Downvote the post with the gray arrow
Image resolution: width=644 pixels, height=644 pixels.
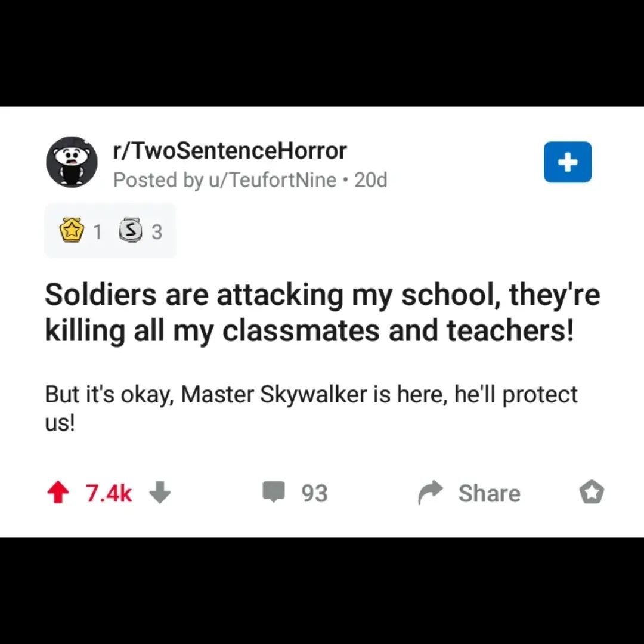coord(160,493)
